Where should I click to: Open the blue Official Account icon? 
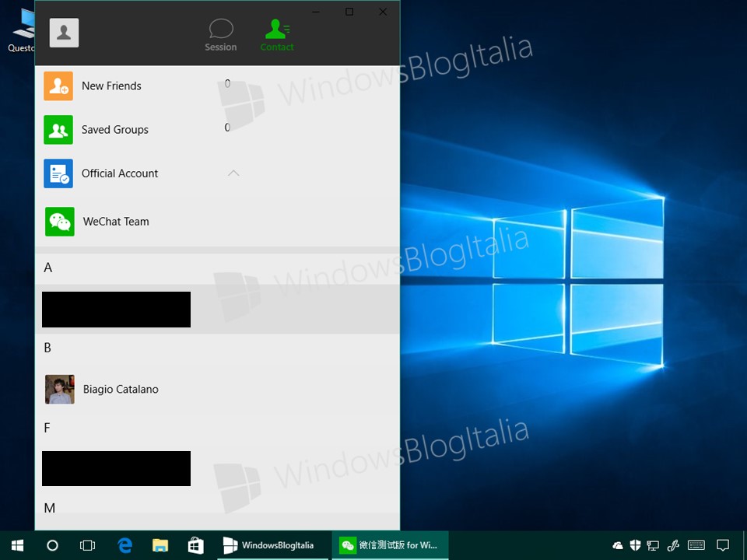pyautogui.click(x=58, y=173)
